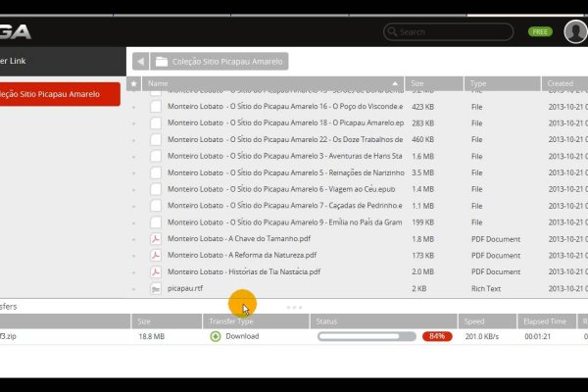Screen dimensions: 588x392
Task: Toggle the favorite dot next to picapau.rtf
Action: point(134,289)
